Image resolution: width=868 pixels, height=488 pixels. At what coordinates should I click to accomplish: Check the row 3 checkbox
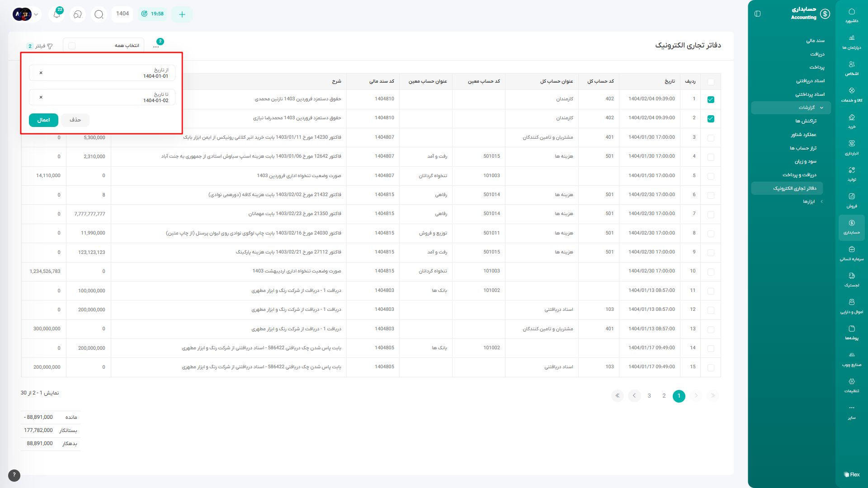coord(711,138)
